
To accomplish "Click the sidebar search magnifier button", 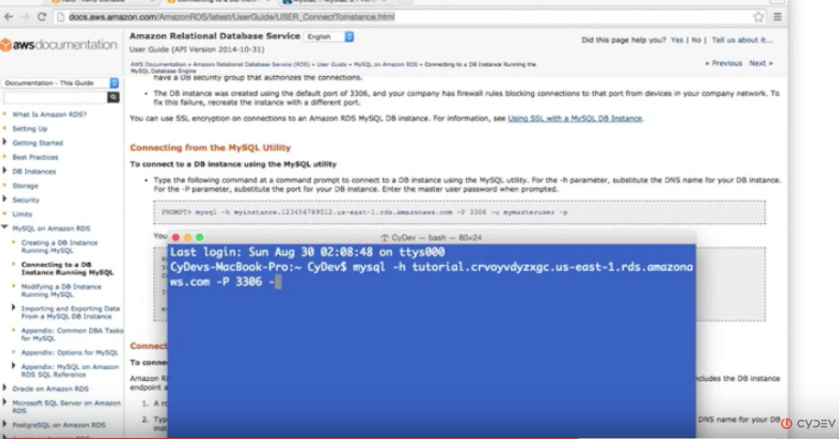I will pyautogui.click(x=113, y=97).
